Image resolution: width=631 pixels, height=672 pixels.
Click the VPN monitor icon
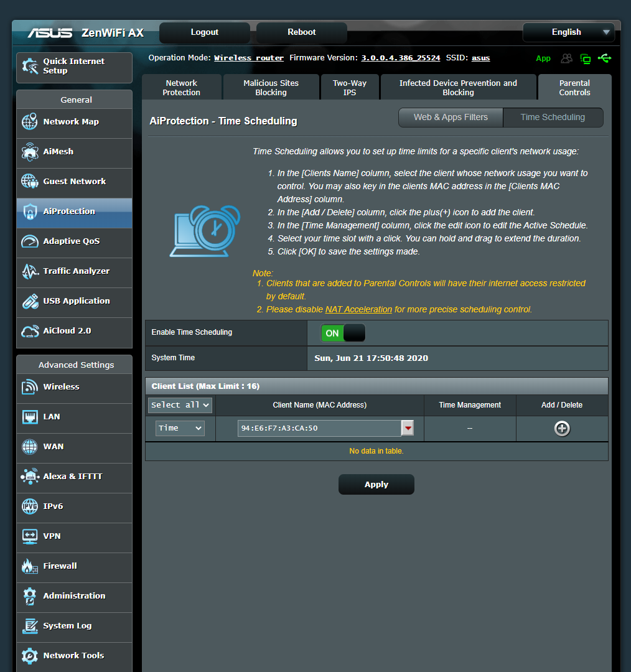pyautogui.click(x=30, y=536)
